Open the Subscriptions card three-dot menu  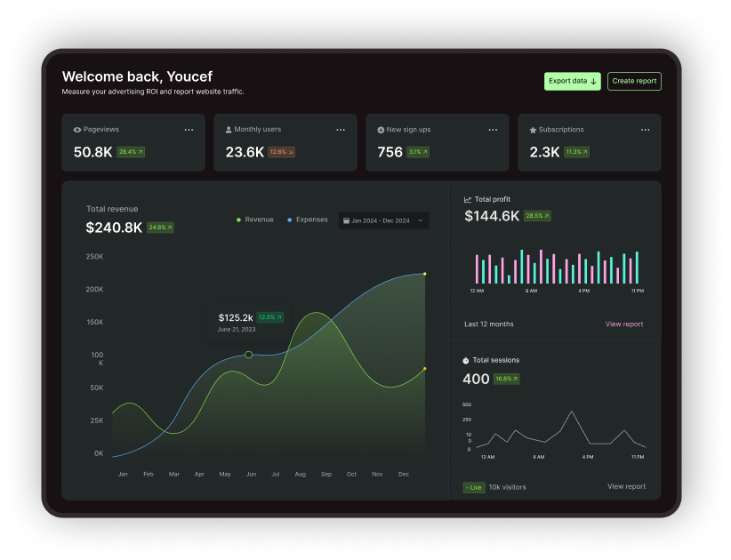[x=646, y=130]
